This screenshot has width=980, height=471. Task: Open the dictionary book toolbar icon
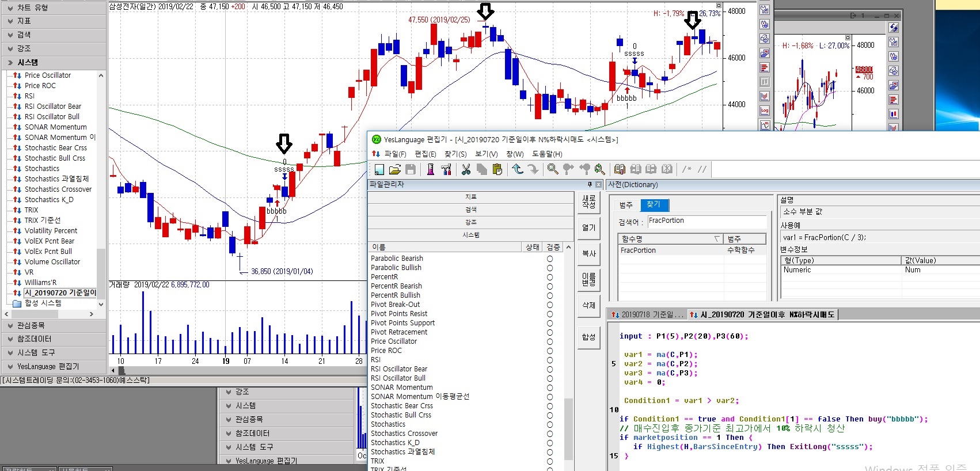(x=620, y=169)
